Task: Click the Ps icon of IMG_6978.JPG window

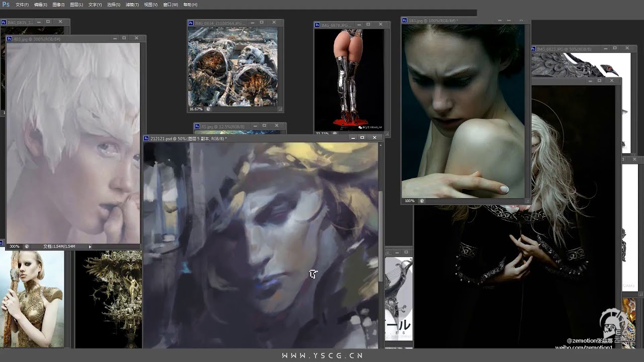Action: 317,25
